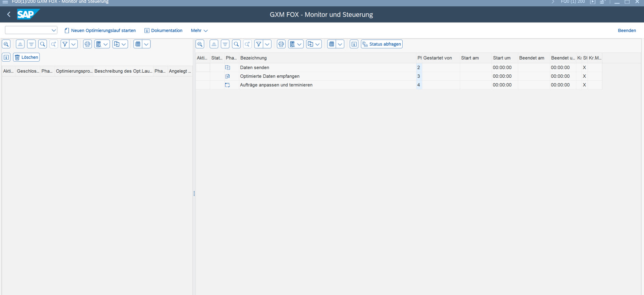The height and width of the screenshot is (295, 644).
Task: Expand the export dropdown in right pane toolbar
Action: [317, 44]
